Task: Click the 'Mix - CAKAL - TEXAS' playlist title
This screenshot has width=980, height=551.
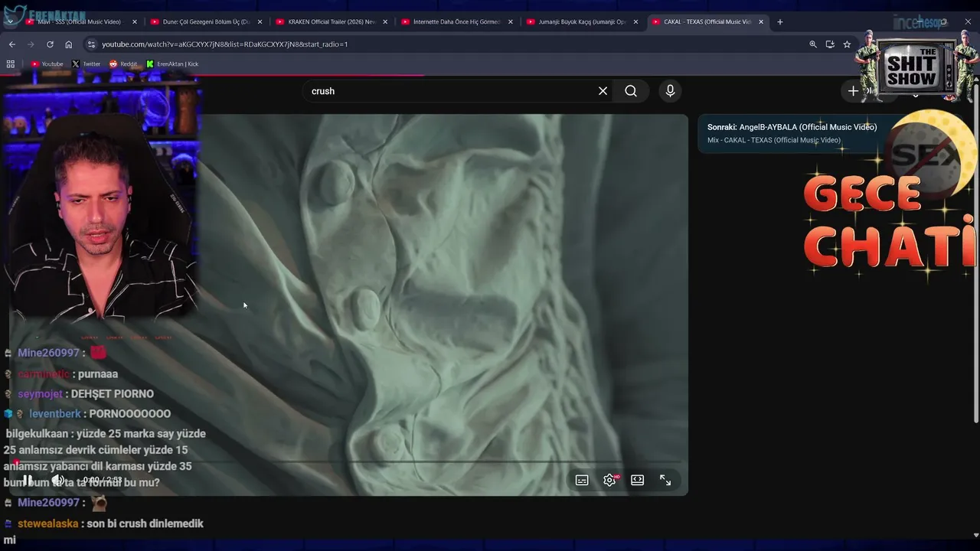Action: coord(773,140)
